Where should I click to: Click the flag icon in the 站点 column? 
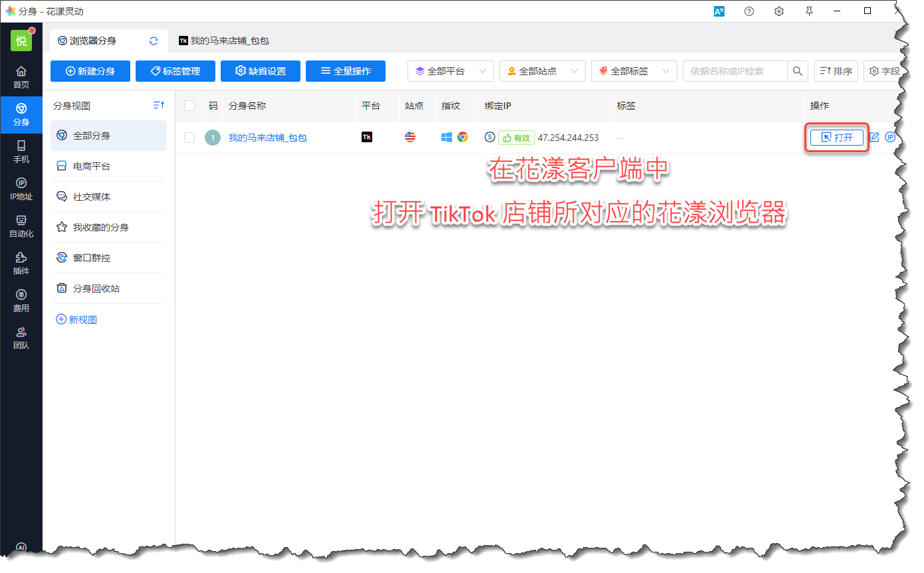(x=410, y=137)
